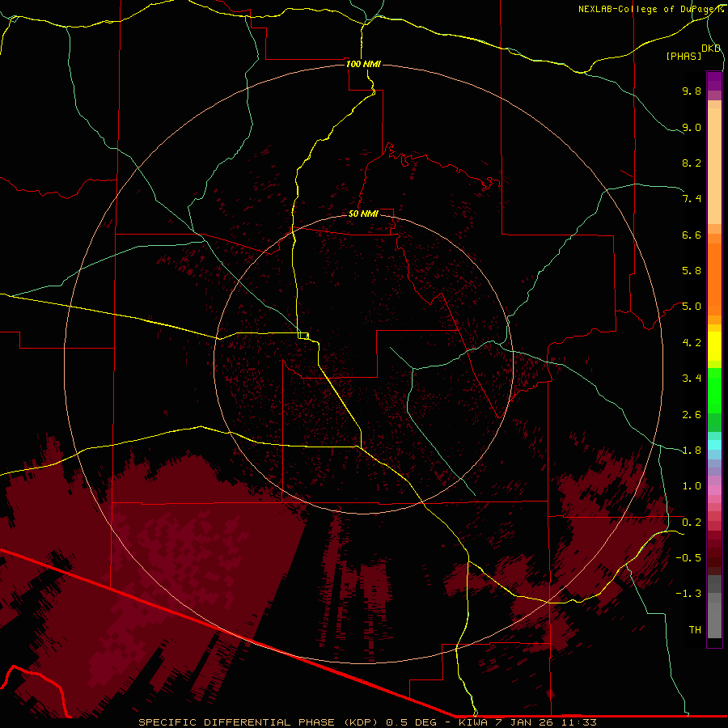The height and width of the screenshot is (728, 728).
Task: Select the 3.4 scale value
Action: pyautogui.click(x=692, y=379)
